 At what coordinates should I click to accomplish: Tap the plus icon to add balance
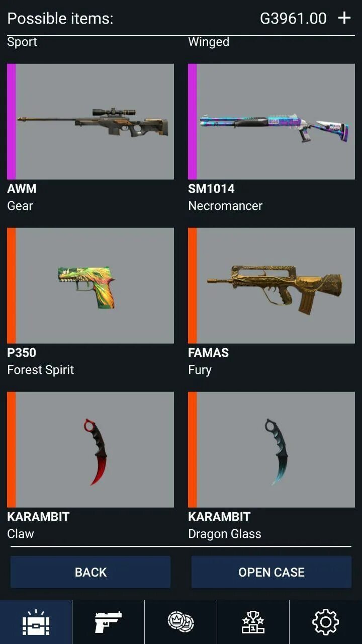344,19
